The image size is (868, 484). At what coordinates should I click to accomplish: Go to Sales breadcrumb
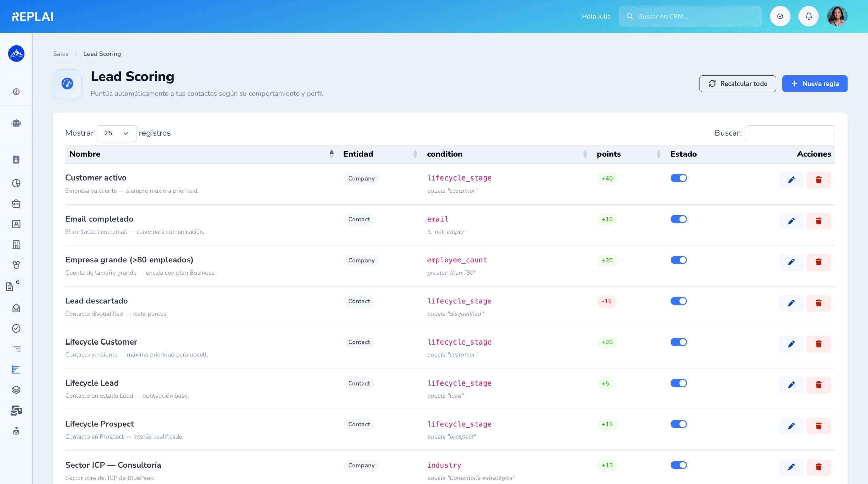point(61,54)
